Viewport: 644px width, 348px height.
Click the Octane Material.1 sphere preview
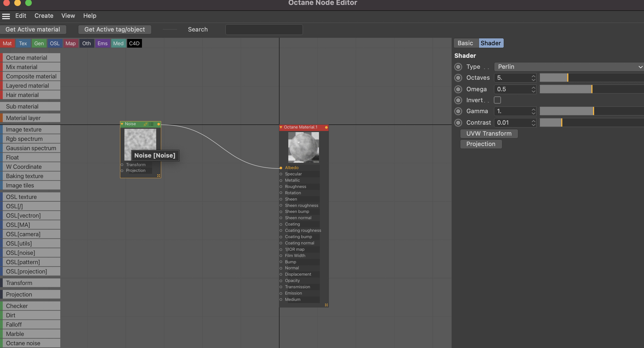click(x=304, y=147)
